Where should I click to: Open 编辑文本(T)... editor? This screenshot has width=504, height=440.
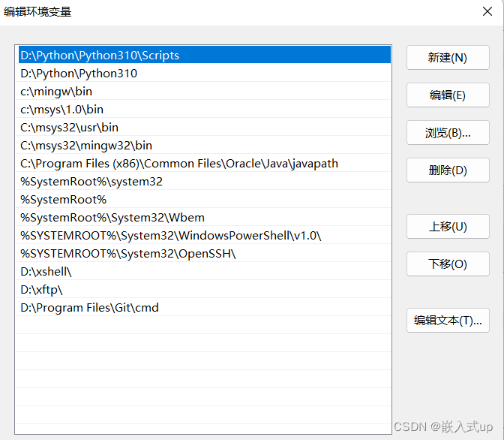tap(448, 321)
